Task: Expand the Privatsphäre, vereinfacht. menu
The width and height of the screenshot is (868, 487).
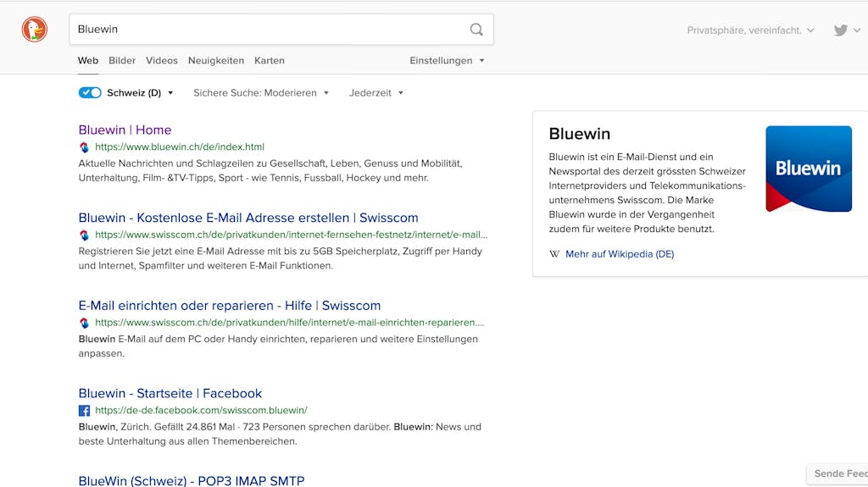Action: click(x=750, y=30)
